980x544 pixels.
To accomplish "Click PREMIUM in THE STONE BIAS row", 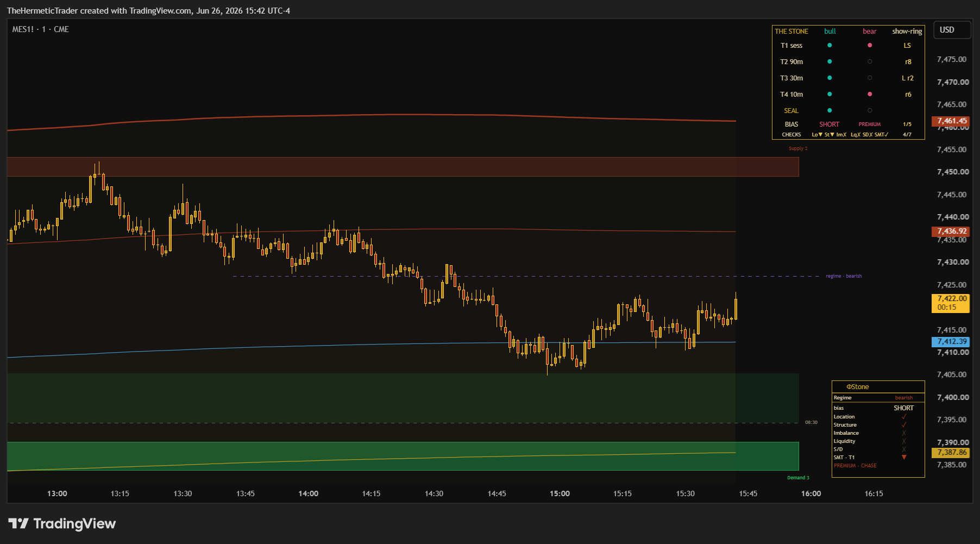I will pos(870,124).
